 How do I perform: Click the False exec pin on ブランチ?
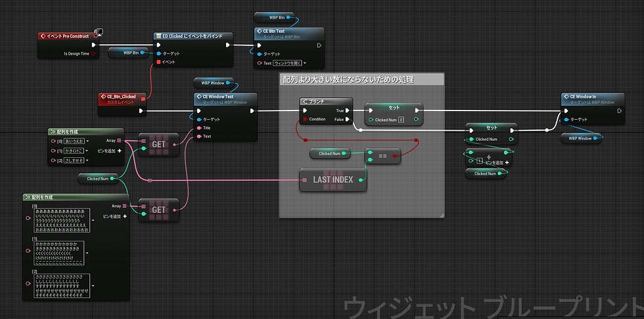(x=348, y=119)
